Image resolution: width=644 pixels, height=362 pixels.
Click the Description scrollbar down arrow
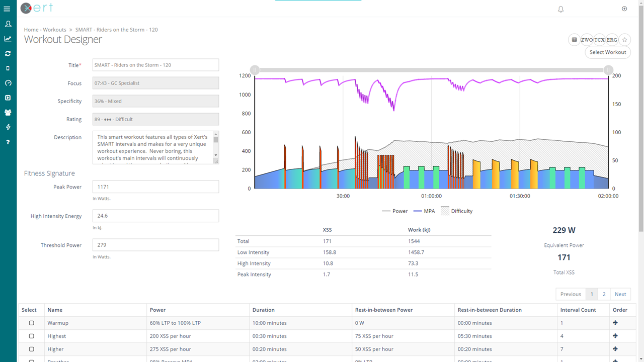tap(216, 155)
